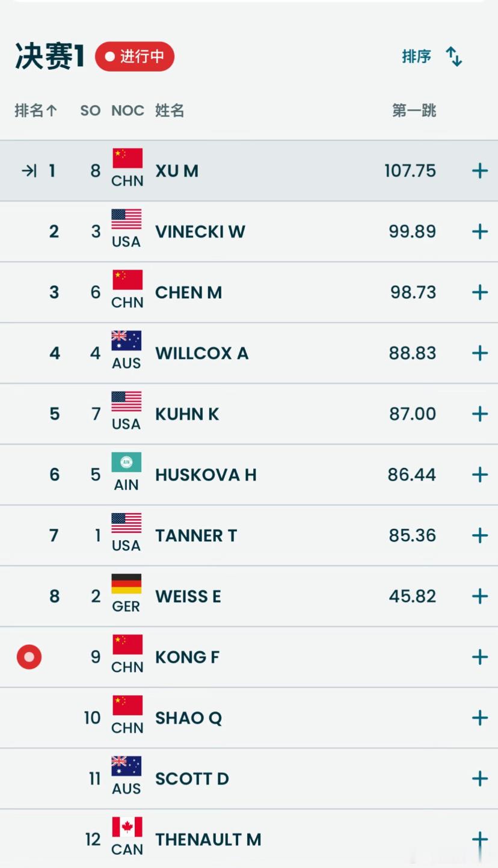Click Canada flag for THENAULT M
The height and width of the screenshot is (868, 498).
tap(127, 827)
